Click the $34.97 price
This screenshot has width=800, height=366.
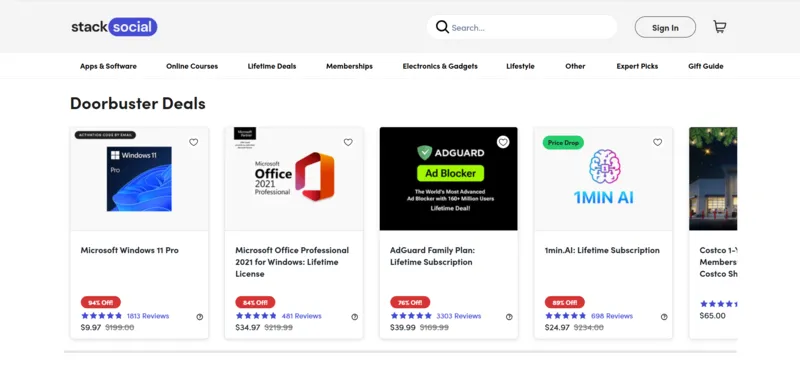coord(247,328)
